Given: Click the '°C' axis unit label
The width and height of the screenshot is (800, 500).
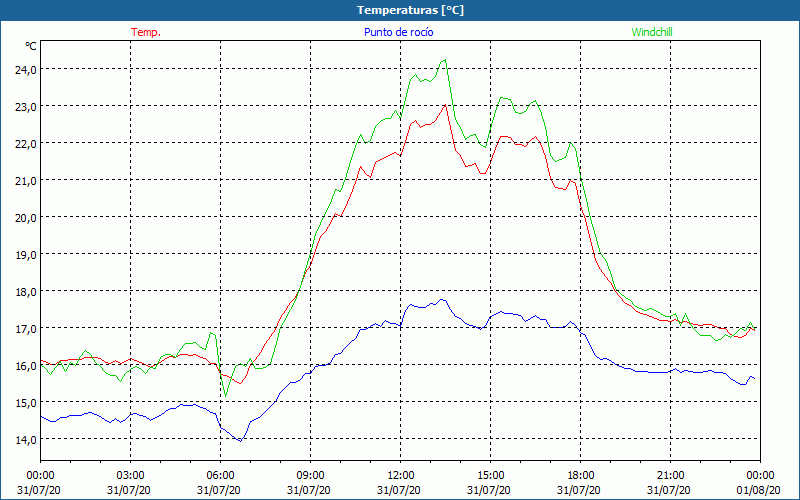Looking at the screenshot, I should point(31,46).
